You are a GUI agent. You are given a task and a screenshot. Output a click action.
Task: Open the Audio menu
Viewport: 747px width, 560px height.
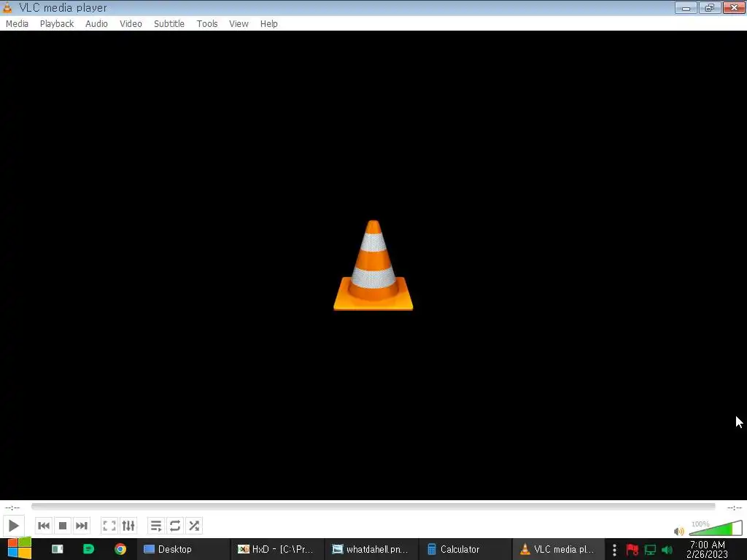[96, 24]
